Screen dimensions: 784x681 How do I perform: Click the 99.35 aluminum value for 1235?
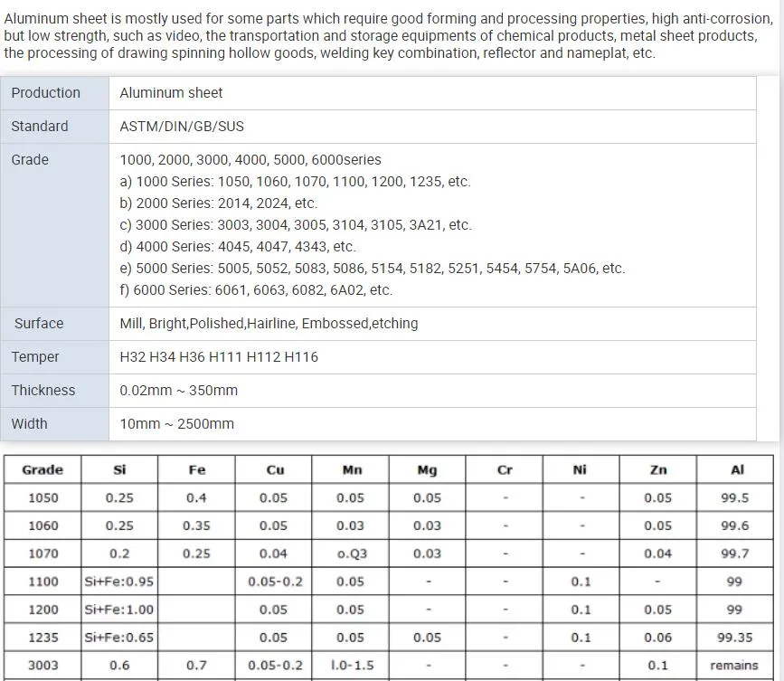click(x=734, y=638)
